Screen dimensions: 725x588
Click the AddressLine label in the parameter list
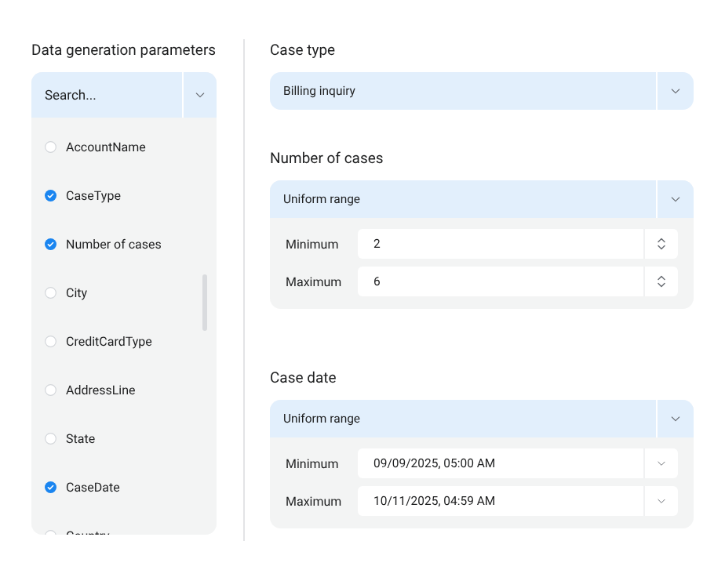pyautogui.click(x=100, y=390)
